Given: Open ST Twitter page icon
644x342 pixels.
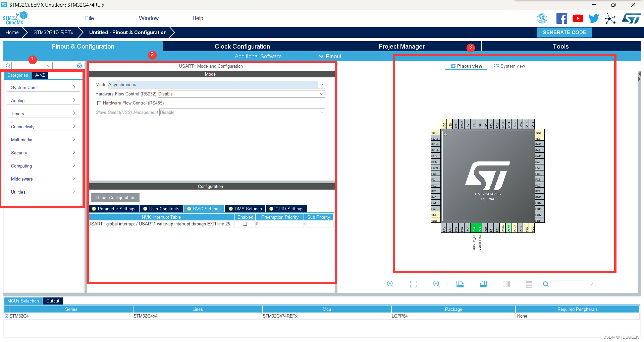Looking at the screenshot, I should click(594, 18).
